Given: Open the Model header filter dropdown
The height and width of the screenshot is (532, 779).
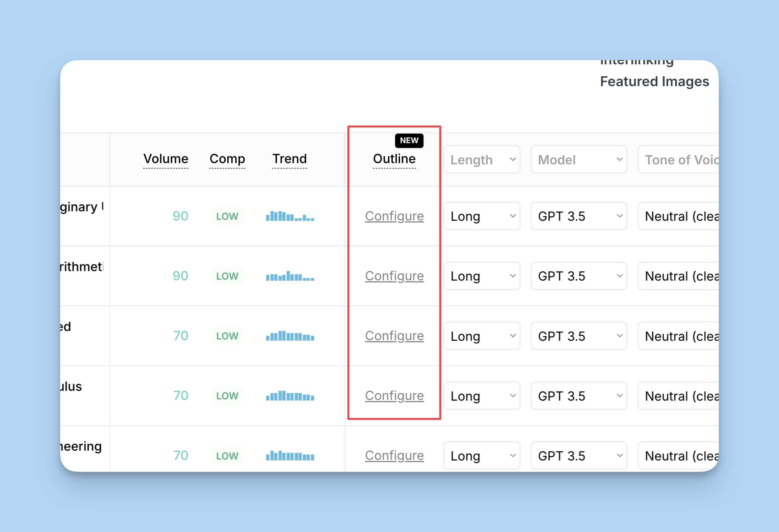Looking at the screenshot, I should click(x=579, y=160).
